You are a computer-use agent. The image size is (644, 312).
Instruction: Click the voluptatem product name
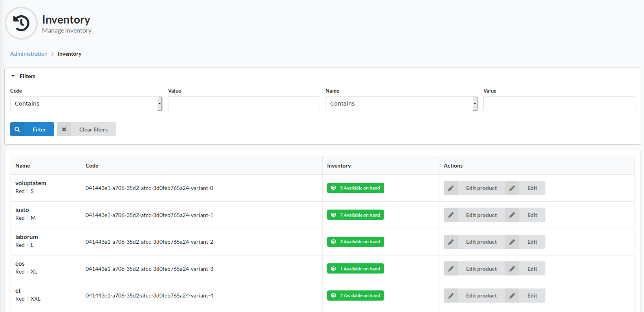[x=31, y=183]
